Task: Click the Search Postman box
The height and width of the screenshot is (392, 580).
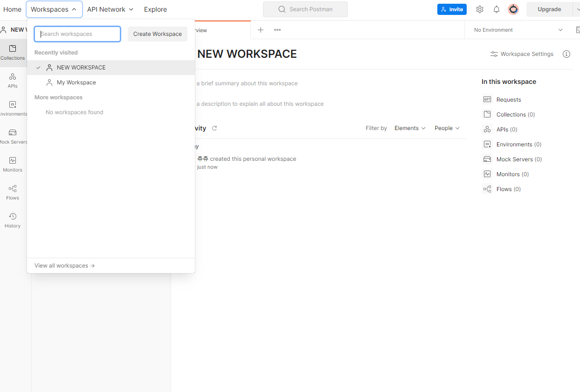Action: (305, 9)
